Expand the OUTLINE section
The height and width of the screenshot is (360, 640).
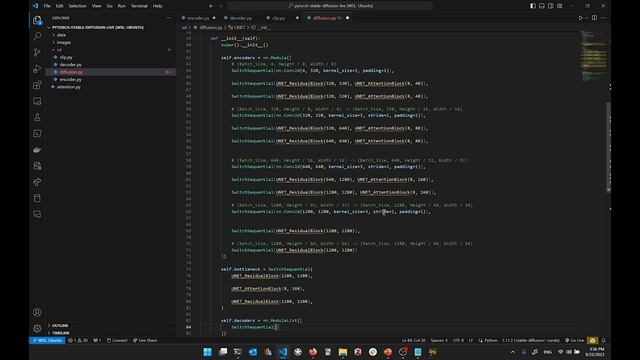(x=60, y=326)
